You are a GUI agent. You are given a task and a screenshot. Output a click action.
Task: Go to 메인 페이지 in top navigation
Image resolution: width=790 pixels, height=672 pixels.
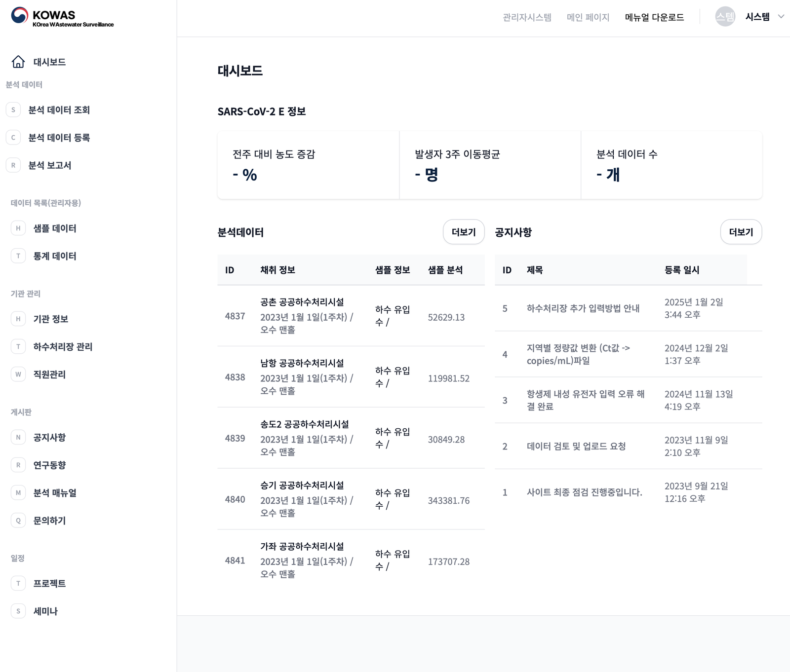coord(588,17)
